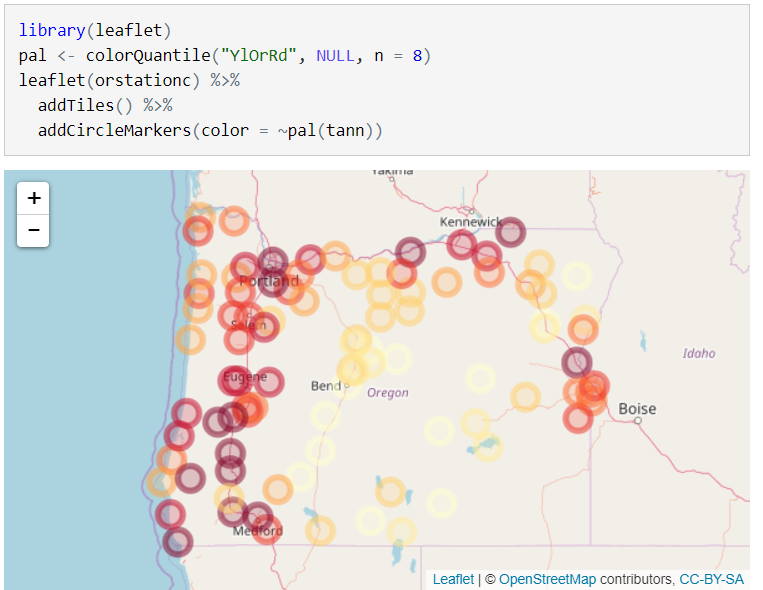Screen dimensions: 763x590
Task: Open the CC-BY-SA license link
Action: coord(711,579)
